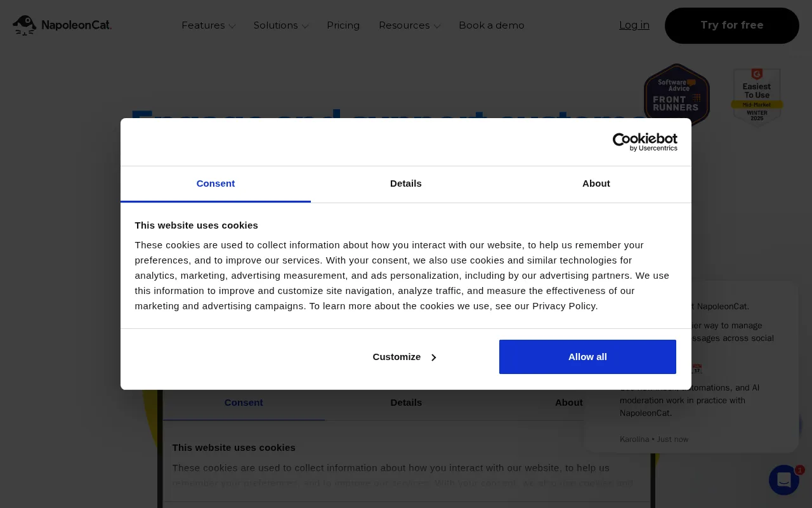Screen dimensions: 812x508
Task: Open the chat message from Karolina
Action: (691, 367)
